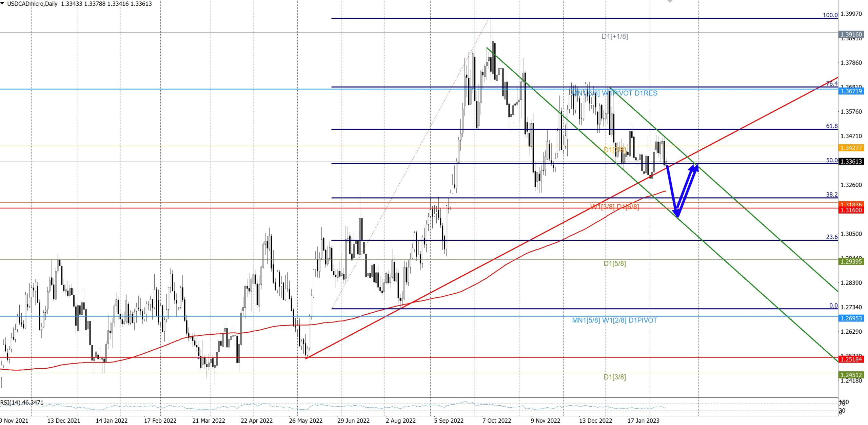Click the blue 1.36719 price tag
The width and height of the screenshot is (868, 425).
click(x=851, y=91)
